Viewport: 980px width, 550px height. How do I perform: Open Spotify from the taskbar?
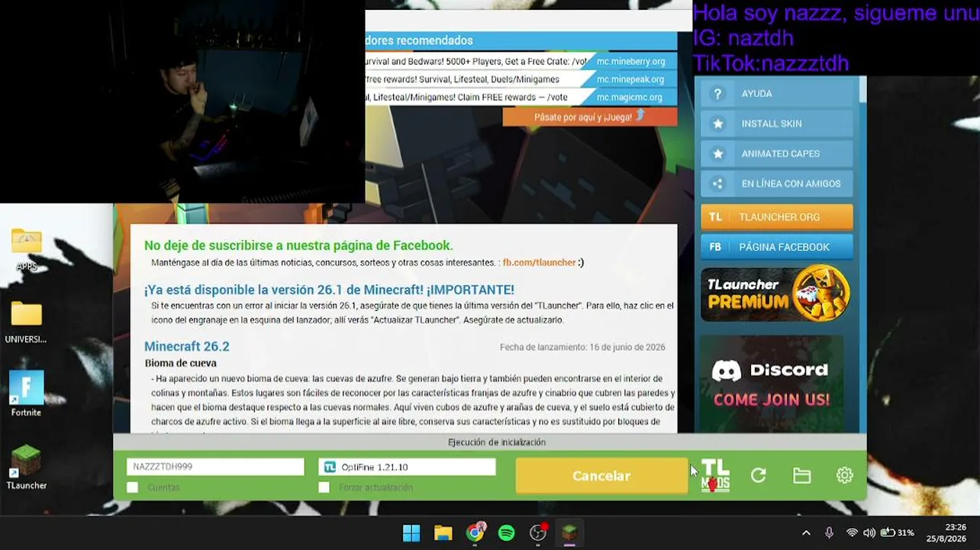(507, 532)
